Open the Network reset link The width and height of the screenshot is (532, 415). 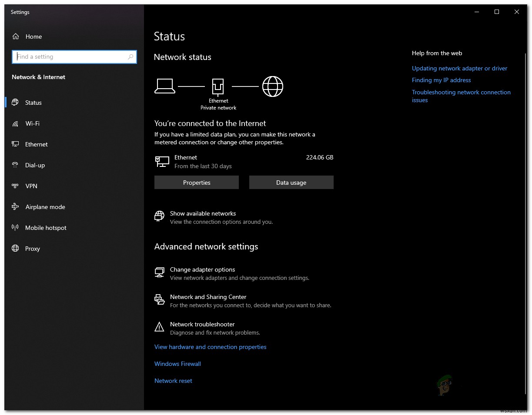pyautogui.click(x=173, y=381)
